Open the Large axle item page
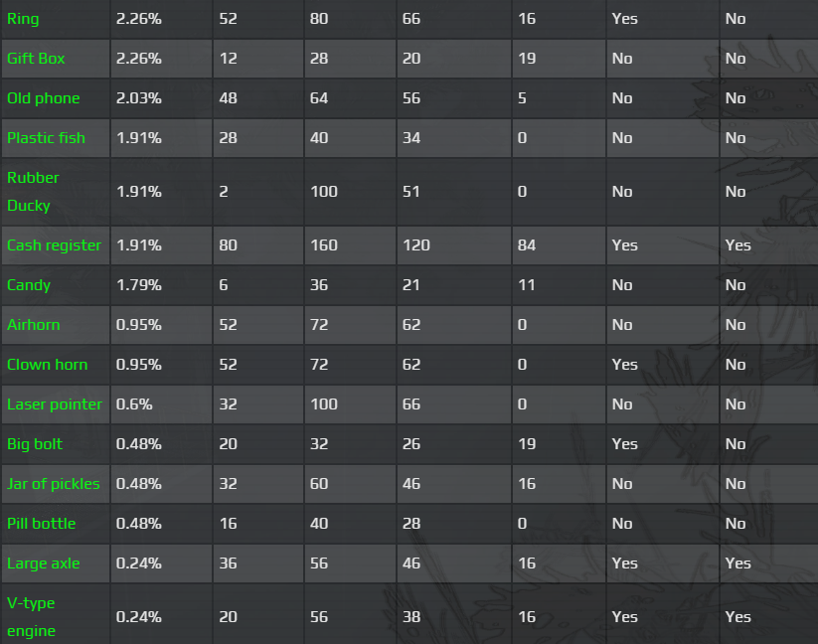Image resolution: width=818 pixels, height=644 pixels. [43, 563]
